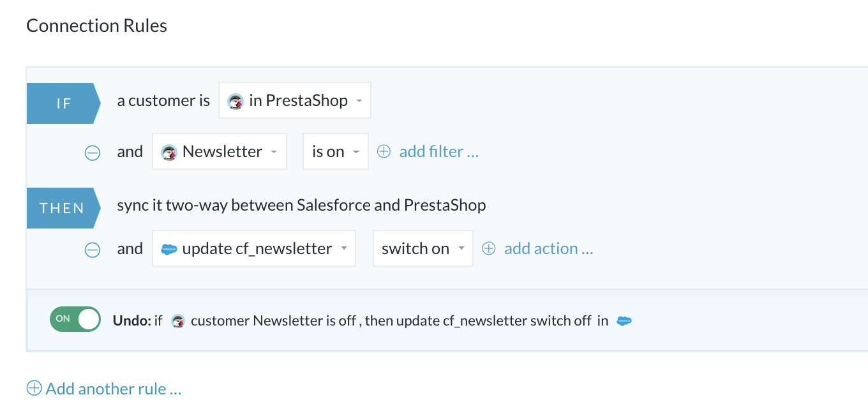This screenshot has height=420, width=868.
Task: Click PrestaShop icon in Newsletter field
Action: pos(169,152)
